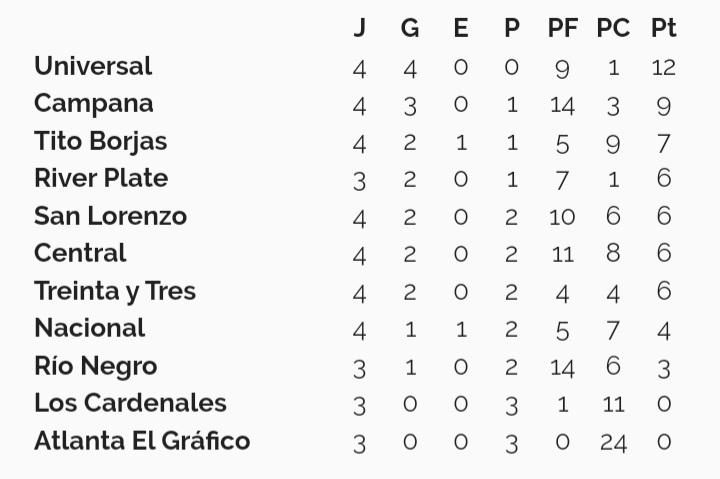The image size is (720, 479).
Task: Select the Los Cardenales team name
Action: tap(130, 403)
